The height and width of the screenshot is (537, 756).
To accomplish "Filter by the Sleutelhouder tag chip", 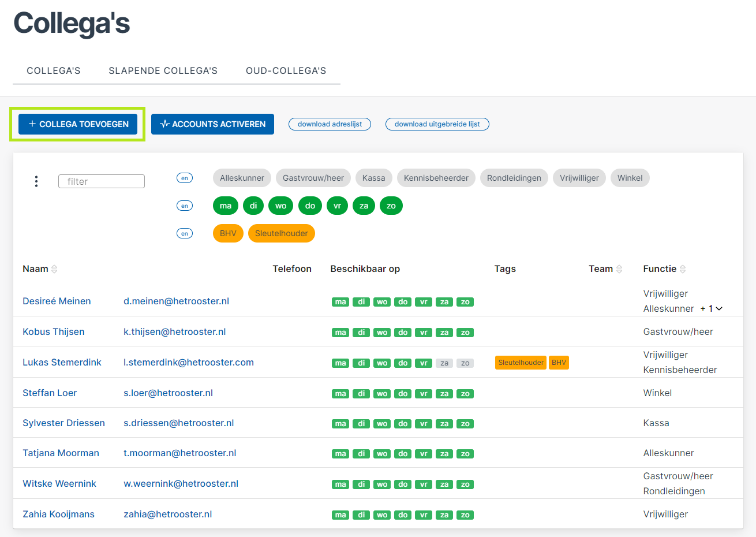I will (x=282, y=233).
